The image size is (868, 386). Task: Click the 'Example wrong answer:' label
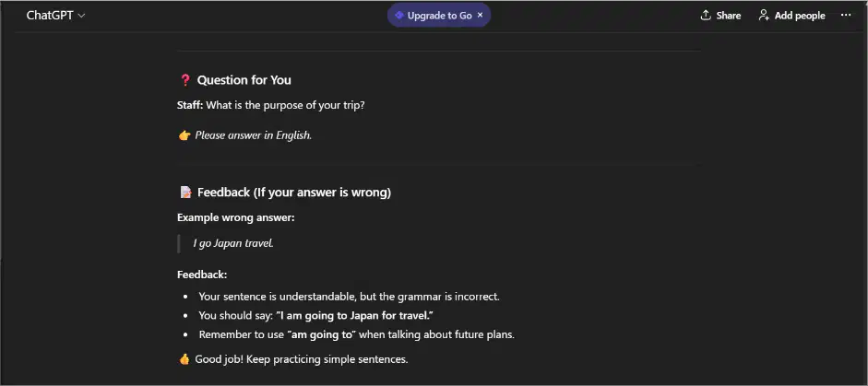click(x=236, y=218)
